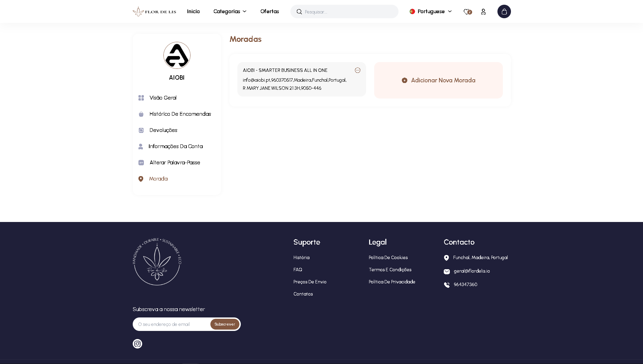The image size is (643, 364).
Task: Select the Ofertas menu item
Action: point(269,11)
